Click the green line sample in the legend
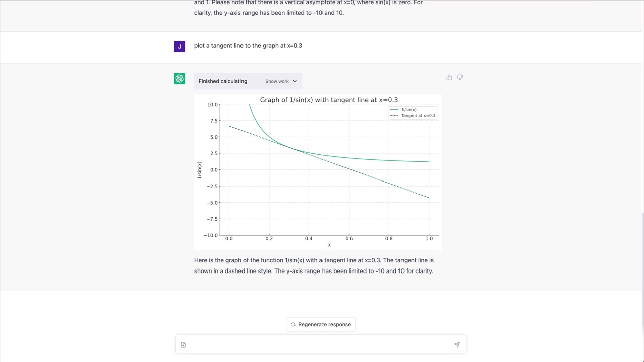Viewport: 644px width, 362px height. (394, 109)
